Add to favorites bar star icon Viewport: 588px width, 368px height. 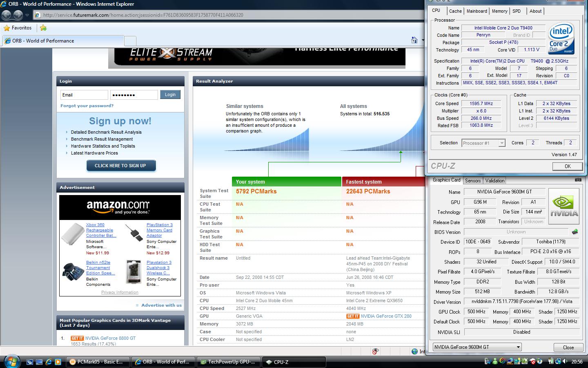tap(43, 28)
